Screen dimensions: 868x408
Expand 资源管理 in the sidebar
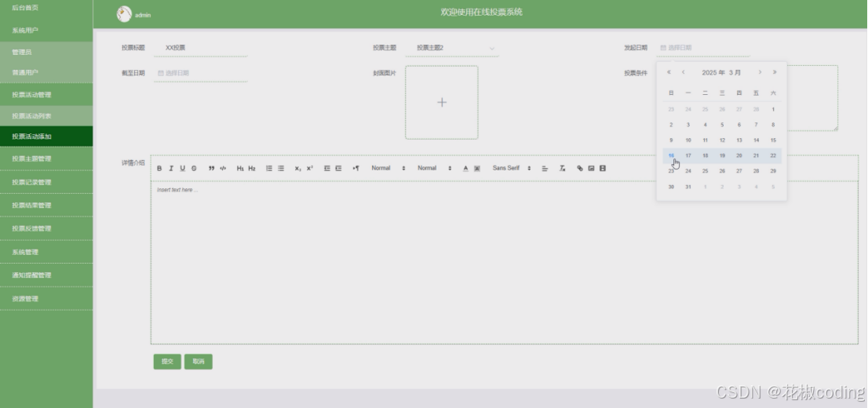[46, 299]
